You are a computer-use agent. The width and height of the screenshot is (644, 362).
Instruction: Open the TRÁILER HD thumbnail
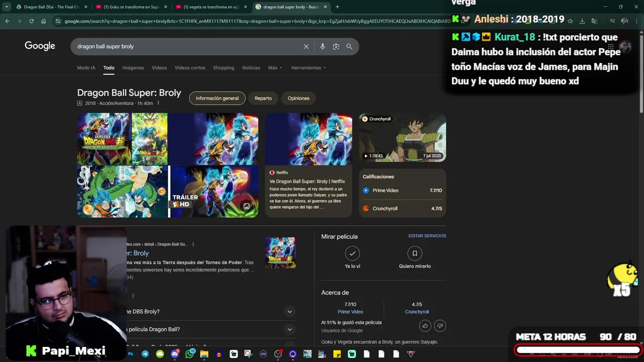214,192
